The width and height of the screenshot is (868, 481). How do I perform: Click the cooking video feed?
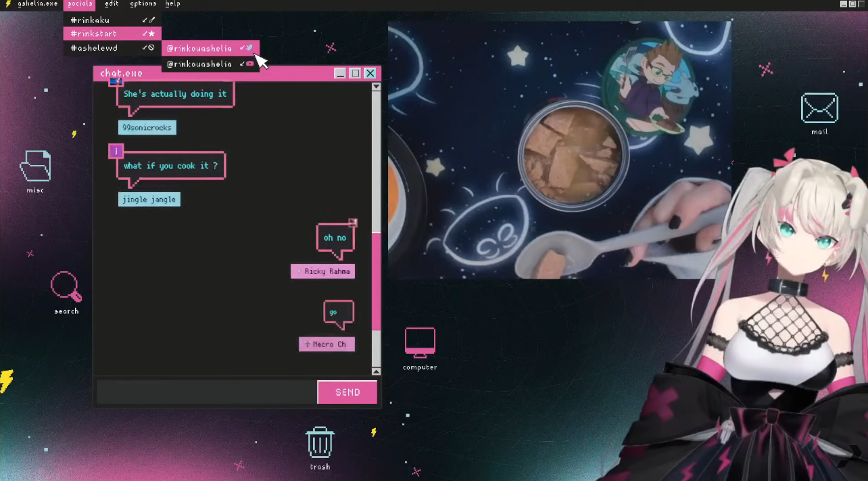[560, 150]
